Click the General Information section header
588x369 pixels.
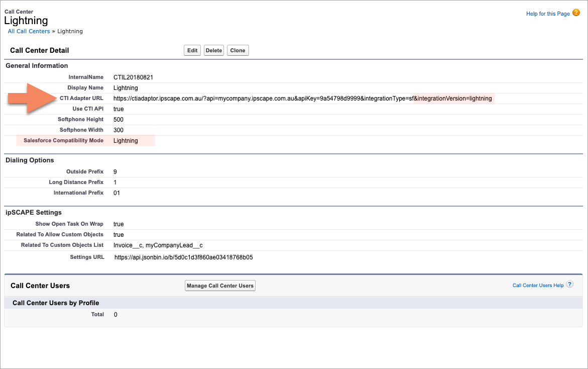(36, 65)
